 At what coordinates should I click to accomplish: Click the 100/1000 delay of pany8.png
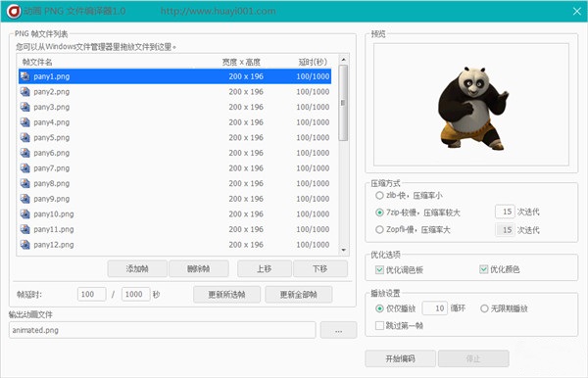313,183
